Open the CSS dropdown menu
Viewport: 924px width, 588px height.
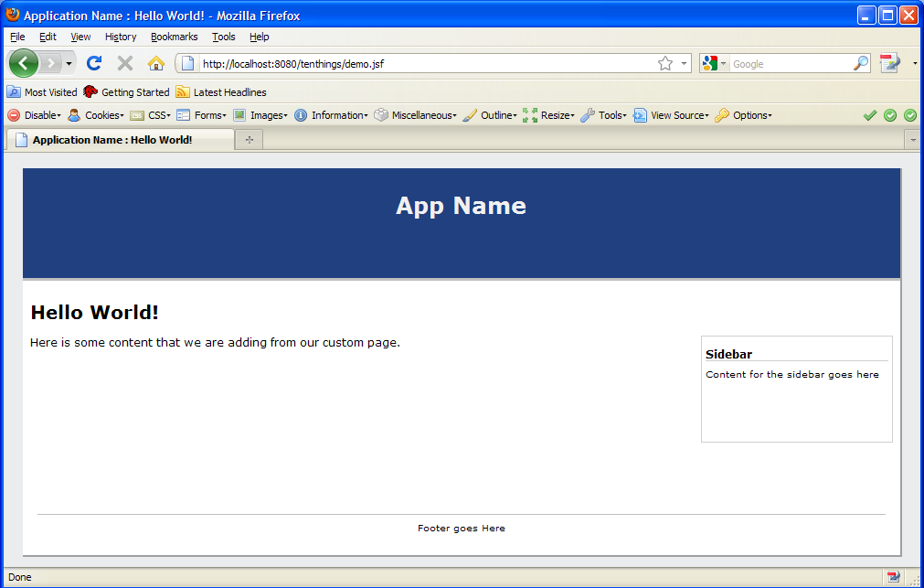[159, 115]
